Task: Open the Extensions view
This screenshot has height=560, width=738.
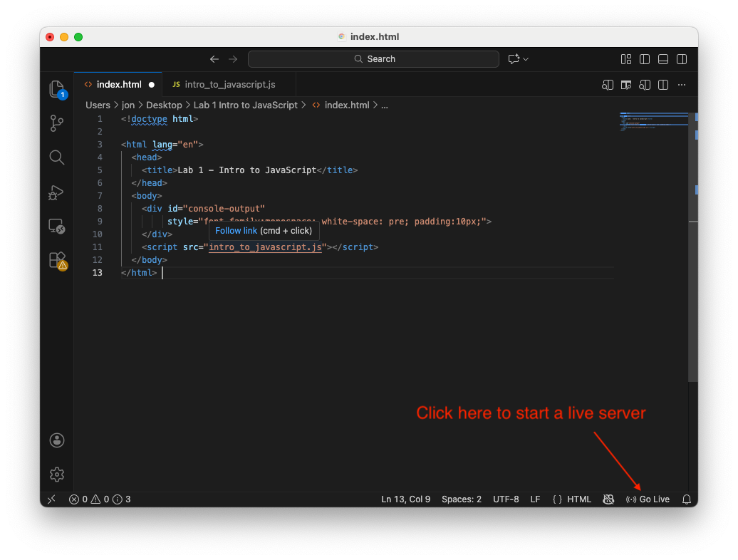Action: coord(57,260)
